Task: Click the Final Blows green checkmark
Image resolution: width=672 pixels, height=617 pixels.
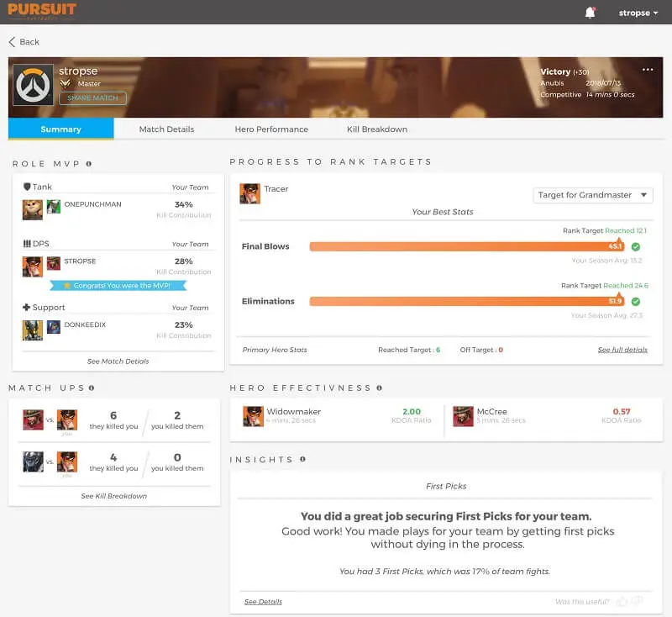Action: coord(636,246)
